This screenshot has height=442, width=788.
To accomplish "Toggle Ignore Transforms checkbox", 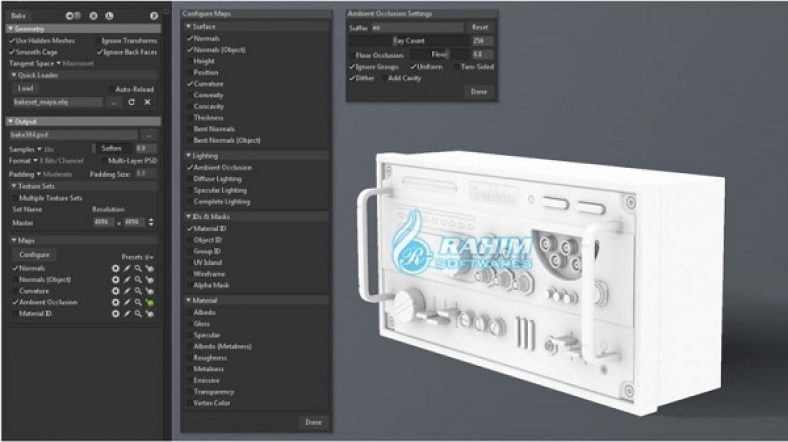I will pyautogui.click(x=97, y=41).
